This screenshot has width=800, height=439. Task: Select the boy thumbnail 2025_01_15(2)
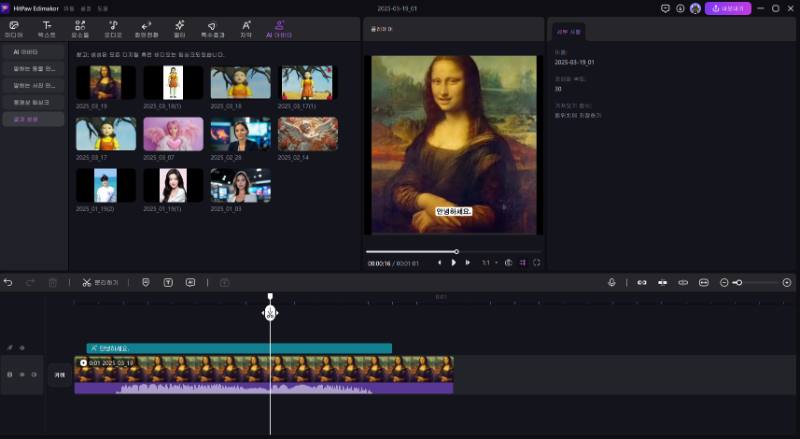click(x=106, y=185)
